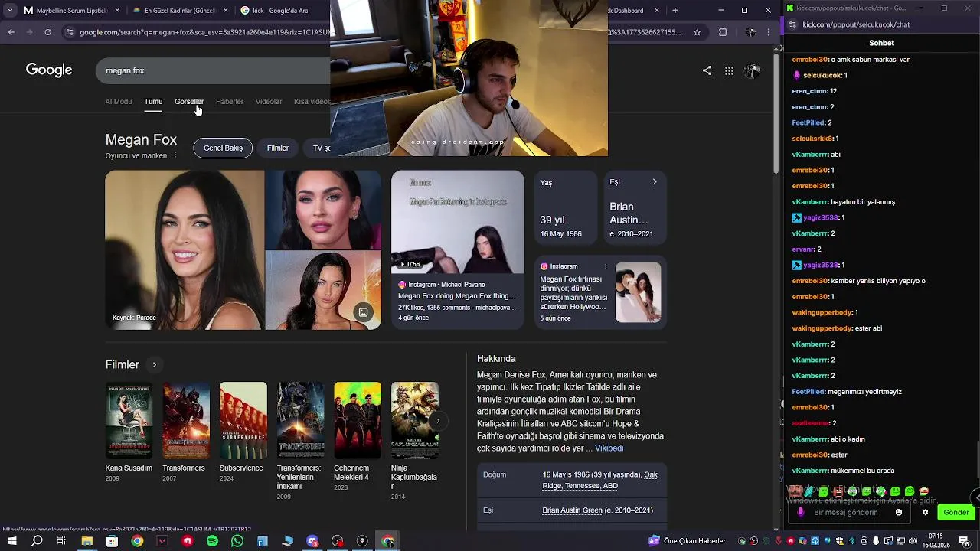This screenshot has width=980, height=551.
Task: Open Chrome extensions puzzle icon
Action: (x=723, y=32)
